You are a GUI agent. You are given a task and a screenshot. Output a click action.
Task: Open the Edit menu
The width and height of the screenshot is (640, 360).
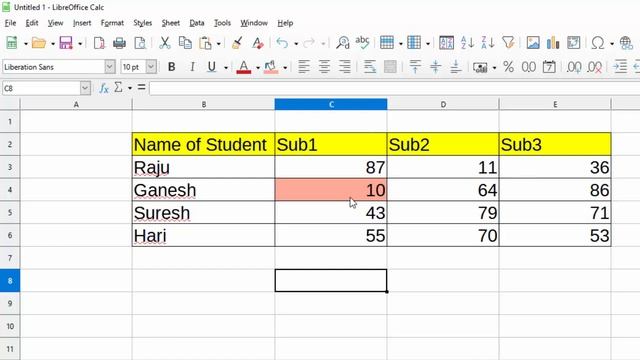(32, 23)
